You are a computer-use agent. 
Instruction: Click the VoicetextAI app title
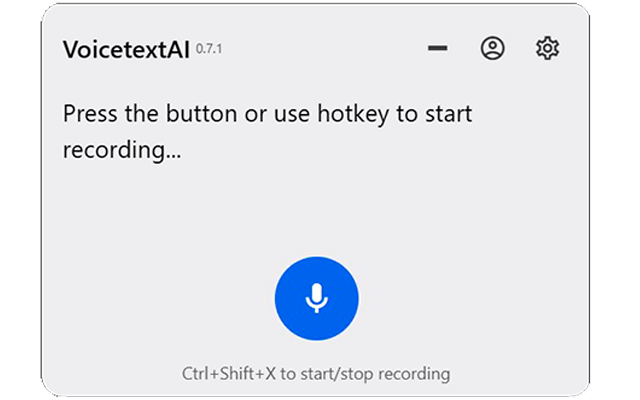(x=126, y=49)
